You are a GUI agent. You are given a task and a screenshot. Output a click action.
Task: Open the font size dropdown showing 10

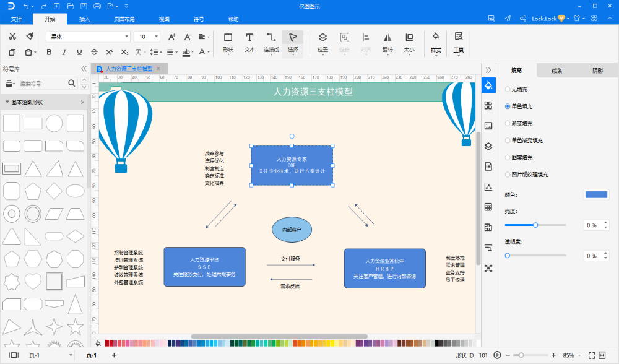pos(147,37)
